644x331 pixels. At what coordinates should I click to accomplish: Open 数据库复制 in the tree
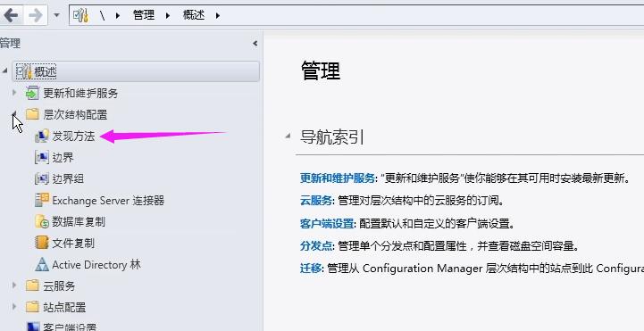[79, 222]
